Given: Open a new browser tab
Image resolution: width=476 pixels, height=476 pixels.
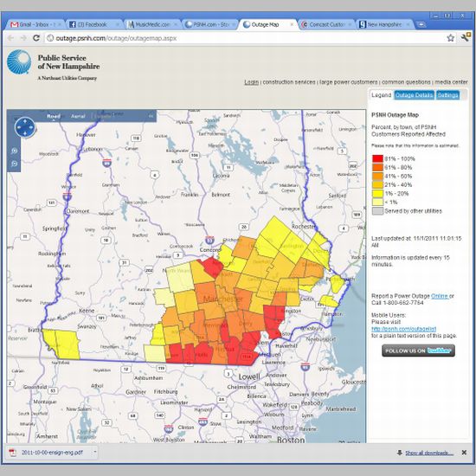Looking at the screenshot, I should pyautogui.click(x=421, y=24).
